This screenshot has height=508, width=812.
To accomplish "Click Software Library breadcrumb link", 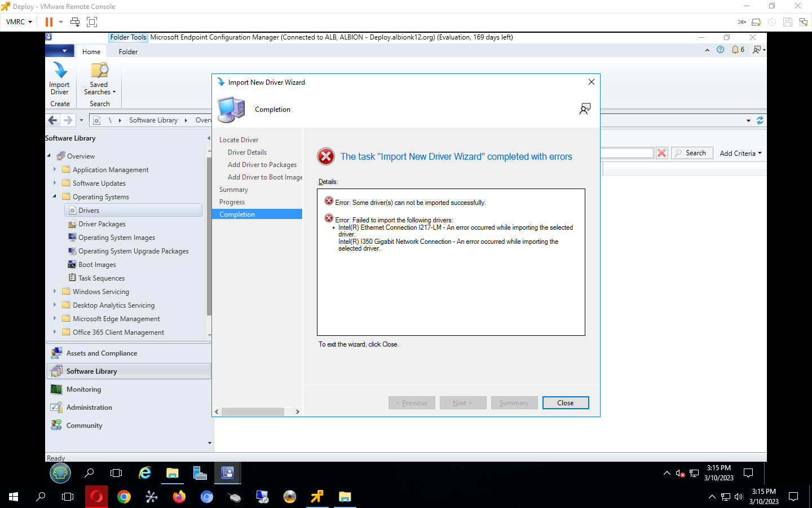I will (x=153, y=120).
